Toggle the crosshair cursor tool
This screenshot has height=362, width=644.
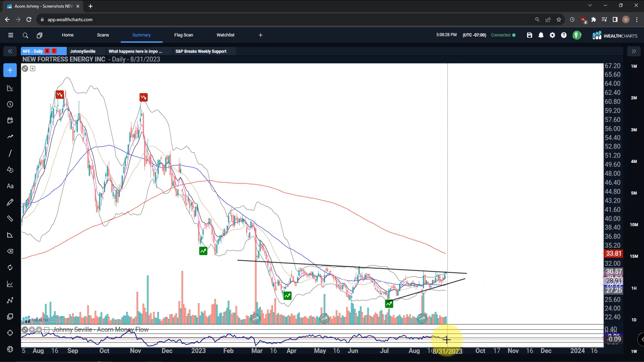click(x=10, y=333)
